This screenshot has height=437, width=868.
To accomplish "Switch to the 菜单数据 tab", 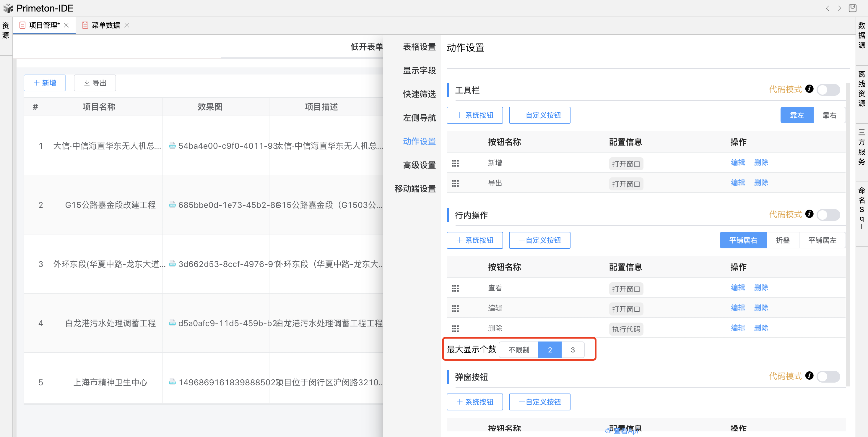I will pyautogui.click(x=105, y=25).
